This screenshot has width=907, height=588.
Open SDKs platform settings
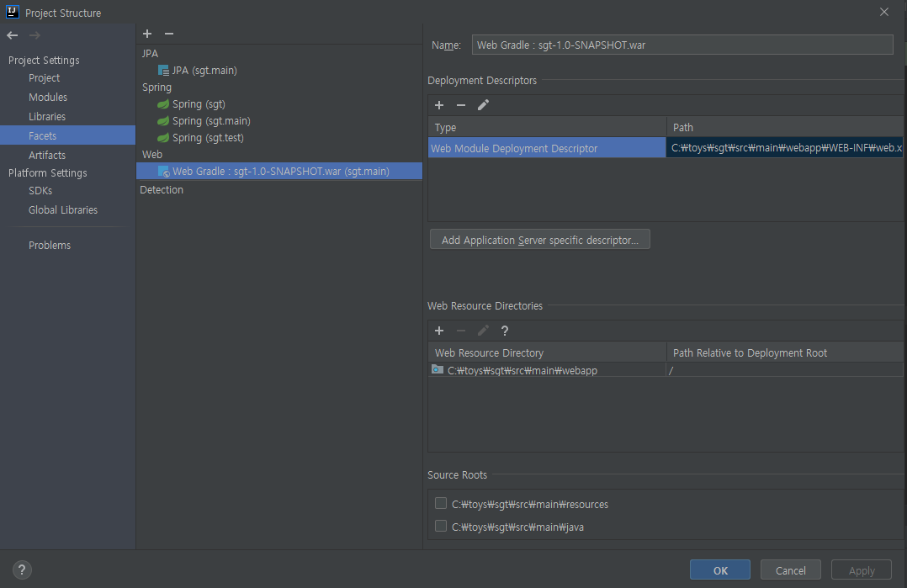point(40,191)
